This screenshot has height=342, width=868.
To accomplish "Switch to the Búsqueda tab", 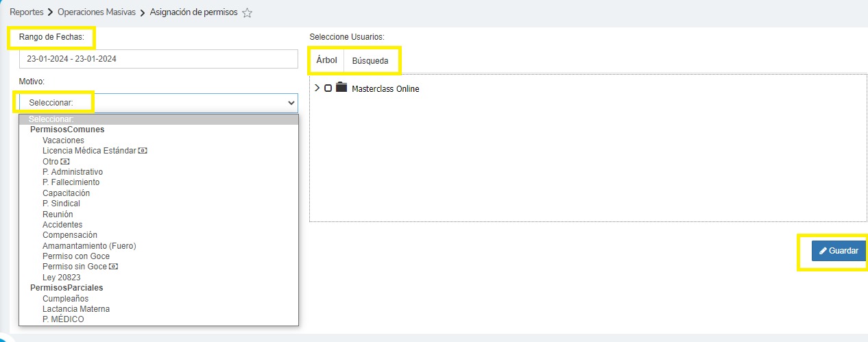I will [370, 61].
